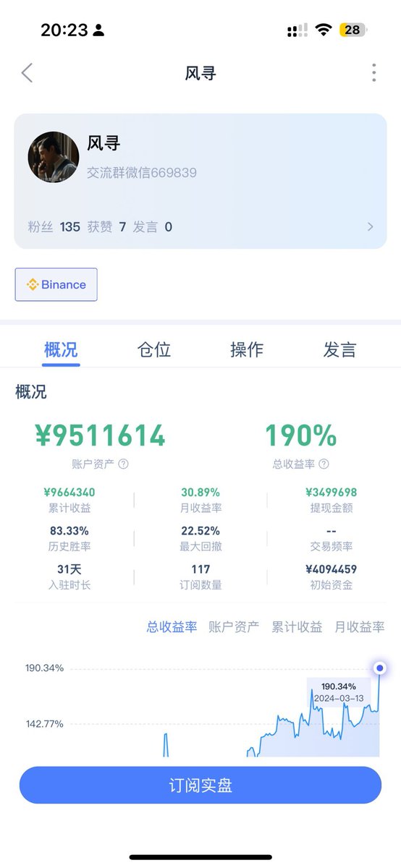The width and height of the screenshot is (401, 868).
Task: Tap the 获赞 7 likes count
Action: 107,227
